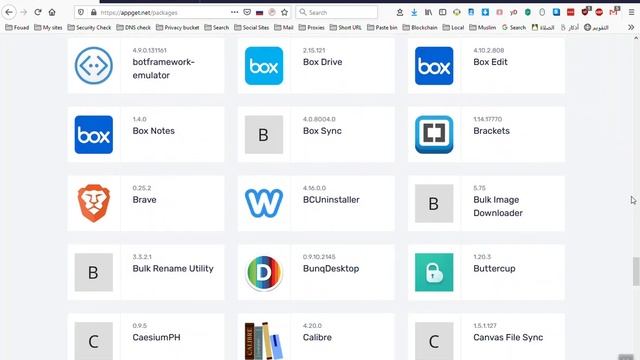Click Bulk Image Downloader B thumbnail
Screen dimensions: 640x360
434,203
